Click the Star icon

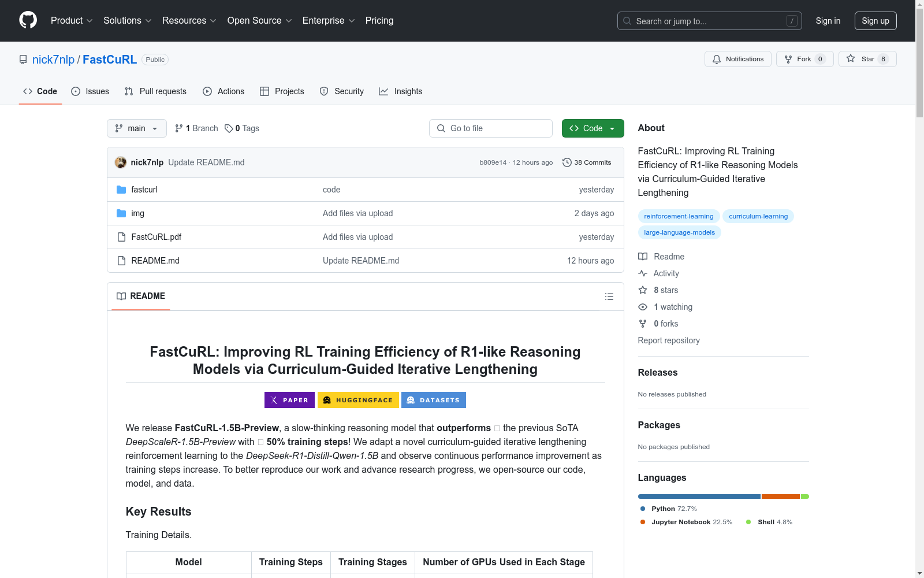(x=851, y=58)
